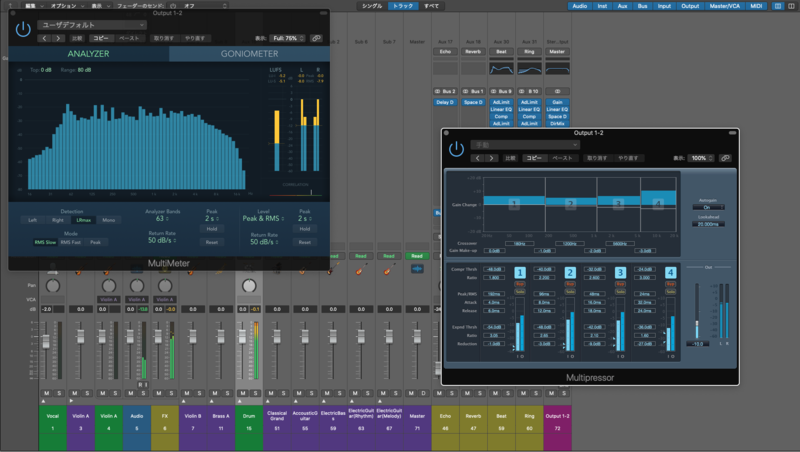Toggle Multipressor plug-in power button
This screenshot has height=452, width=800.
[456, 149]
